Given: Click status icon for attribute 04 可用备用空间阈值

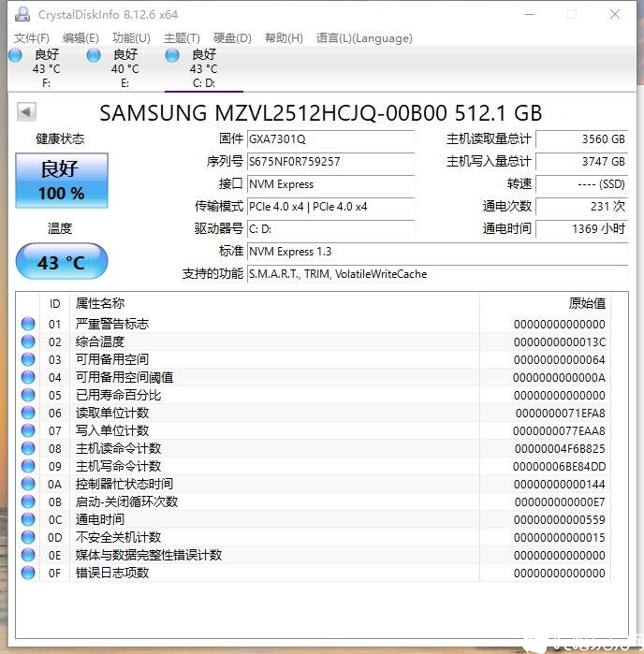Looking at the screenshot, I should point(28,377).
